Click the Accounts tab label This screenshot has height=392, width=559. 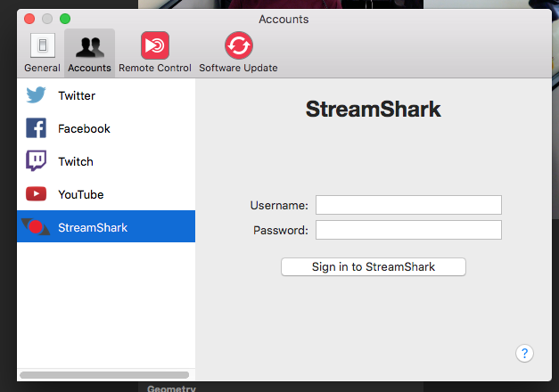click(89, 68)
